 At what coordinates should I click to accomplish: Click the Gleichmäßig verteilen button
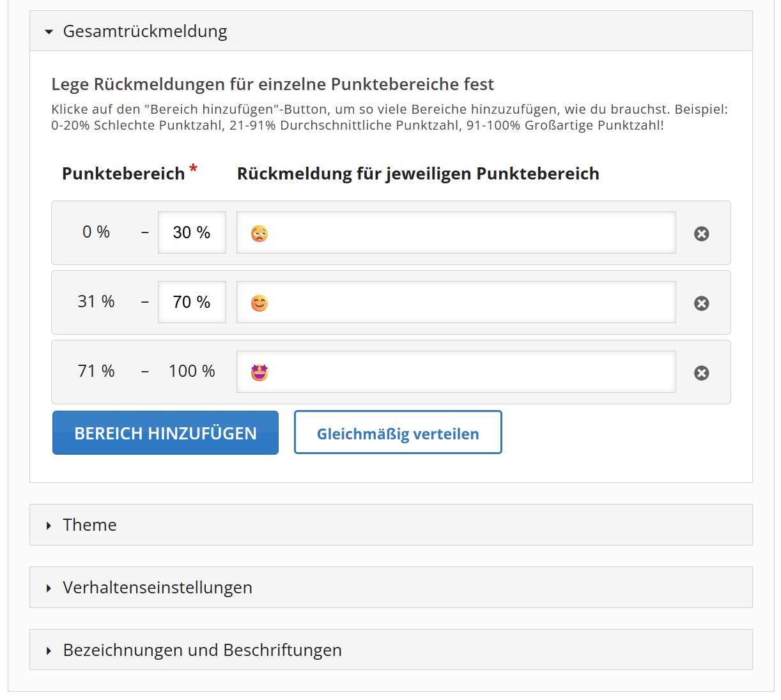coord(398,433)
